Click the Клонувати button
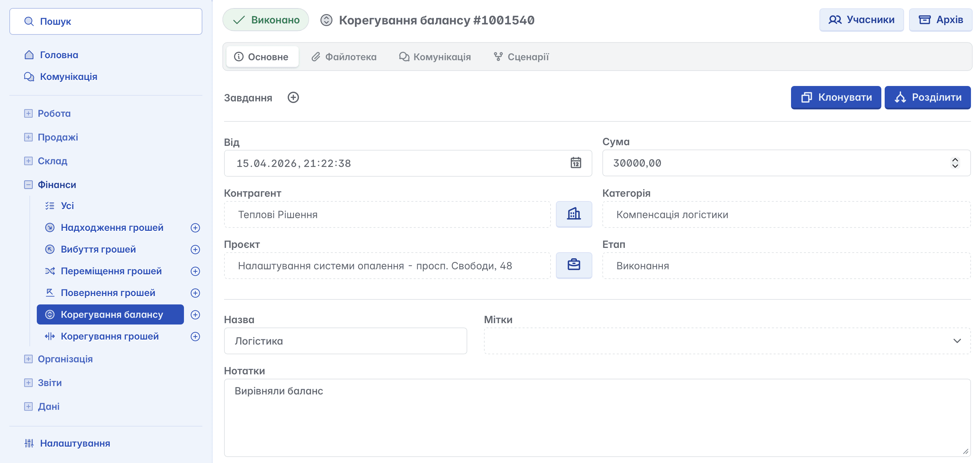 (x=836, y=97)
